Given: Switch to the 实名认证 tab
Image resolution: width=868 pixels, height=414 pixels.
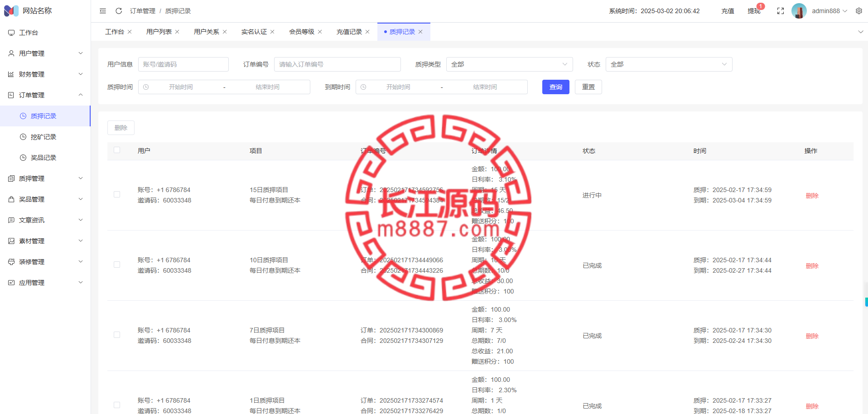Looking at the screenshot, I should [254, 32].
